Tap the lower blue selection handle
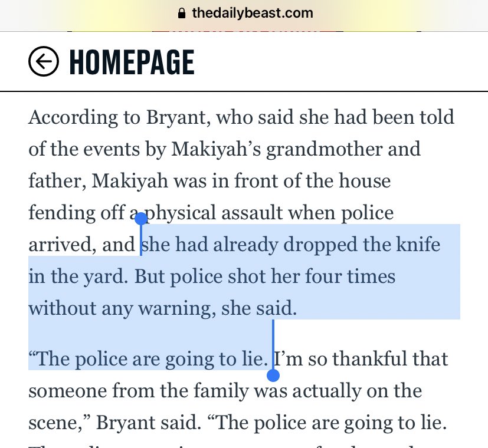The width and height of the screenshot is (488, 448). click(273, 375)
